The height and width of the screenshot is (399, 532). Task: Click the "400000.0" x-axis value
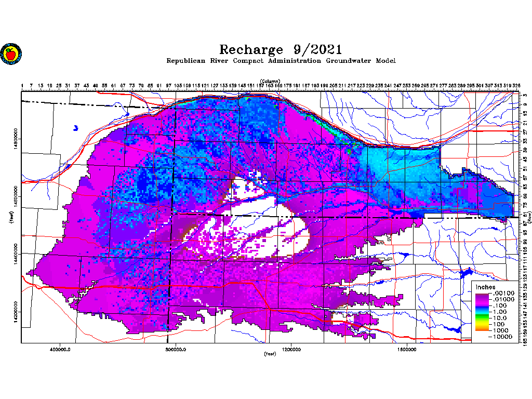(x=60, y=350)
